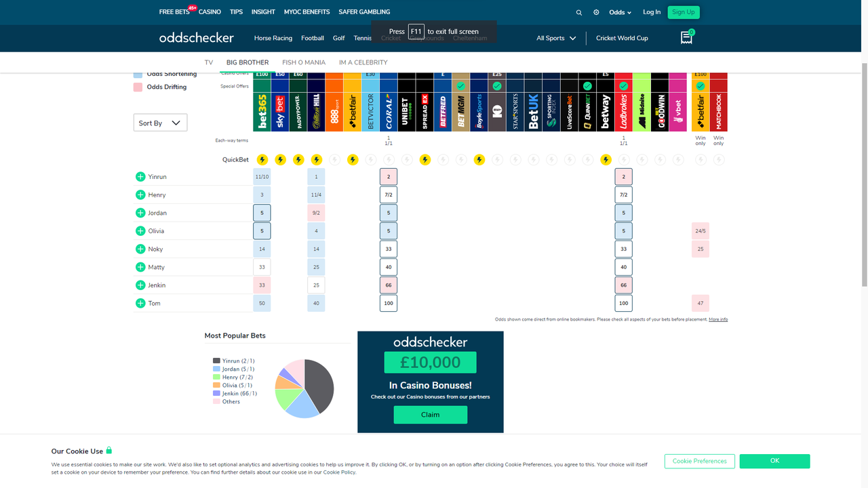Click the green Henry legend swatch

coord(216,378)
